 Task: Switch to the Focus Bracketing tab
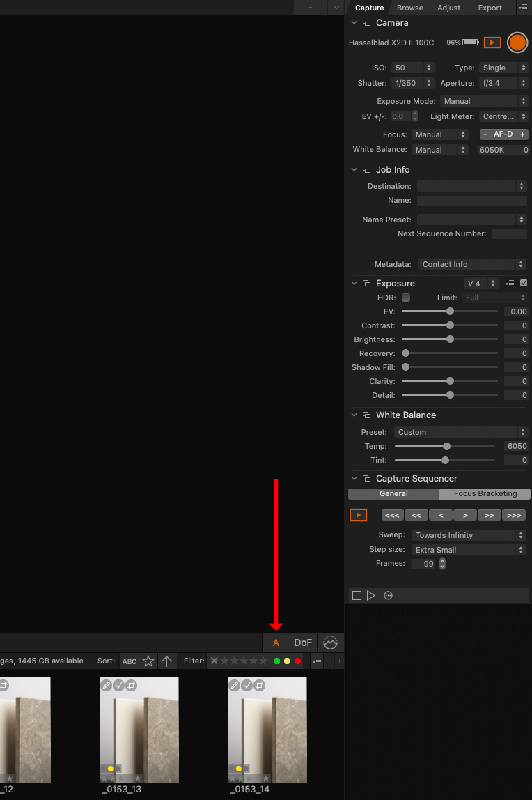click(485, 494)
